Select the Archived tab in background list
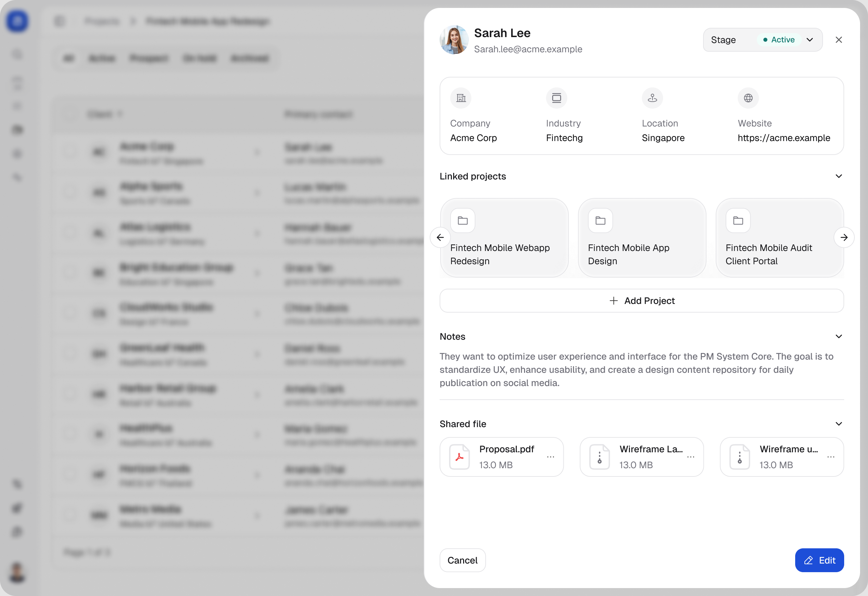This screenshot has height=596, width=868. pos(250,58)
